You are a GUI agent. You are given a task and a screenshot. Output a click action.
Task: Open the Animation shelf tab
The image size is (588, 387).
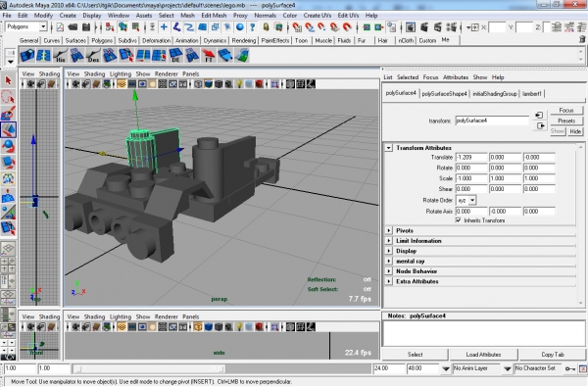(186, 40)
